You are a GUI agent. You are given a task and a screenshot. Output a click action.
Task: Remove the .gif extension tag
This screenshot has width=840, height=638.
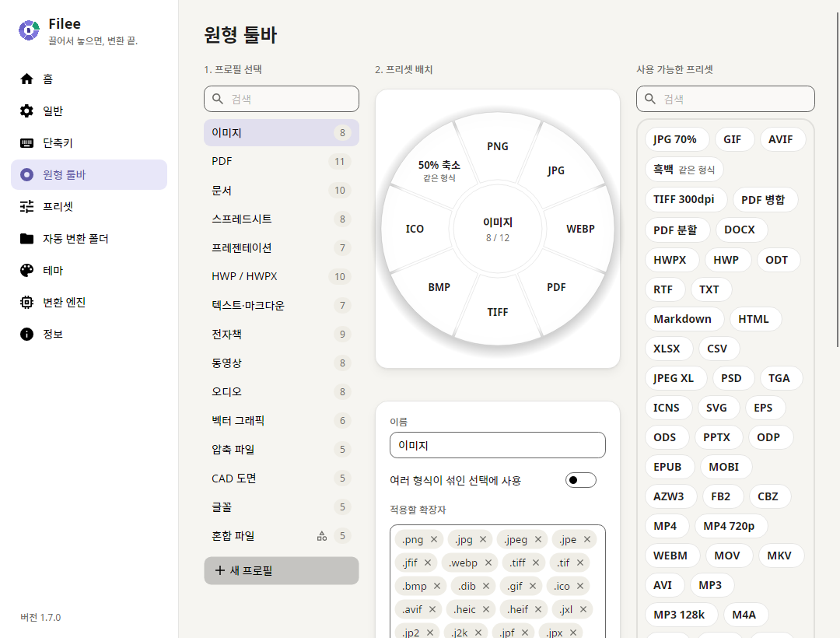coord(533,586)
